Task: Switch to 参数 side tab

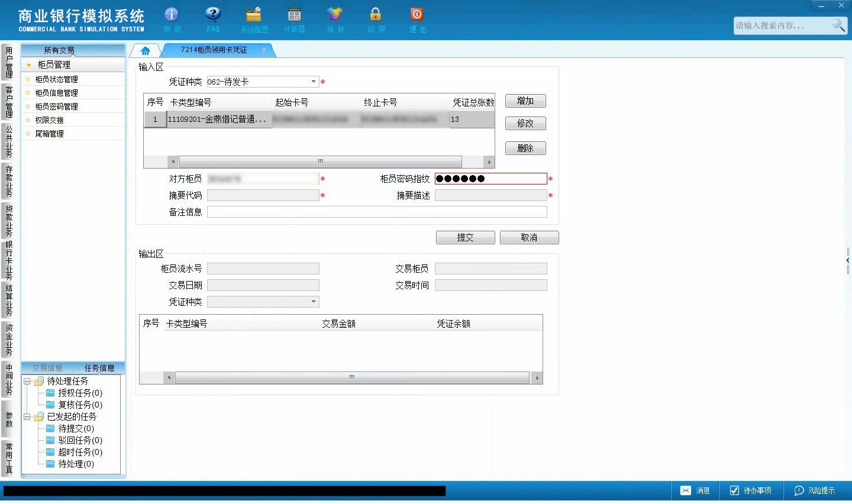Action: [9, 419]
